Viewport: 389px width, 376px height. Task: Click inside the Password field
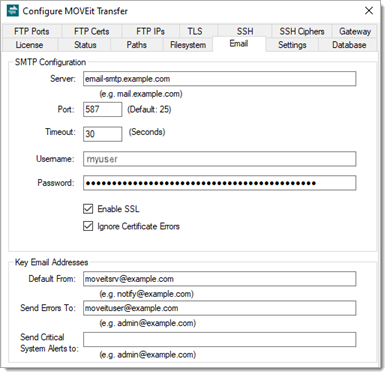(x=219, y=183)
